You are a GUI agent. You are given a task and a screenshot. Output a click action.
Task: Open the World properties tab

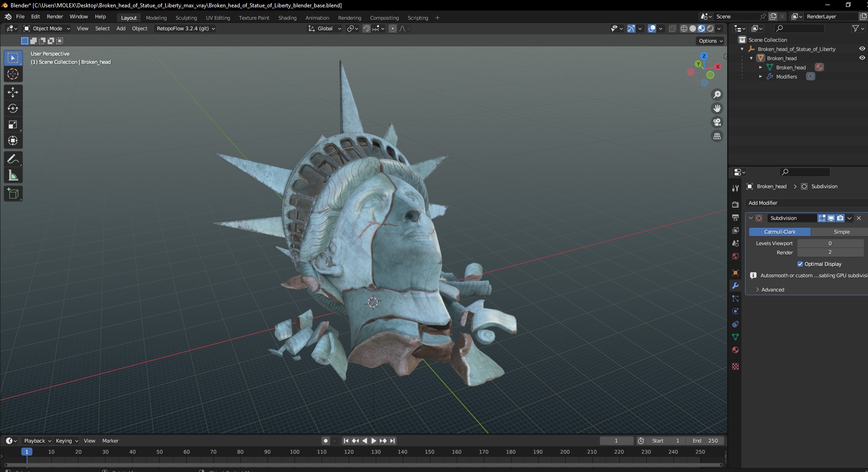735,256
